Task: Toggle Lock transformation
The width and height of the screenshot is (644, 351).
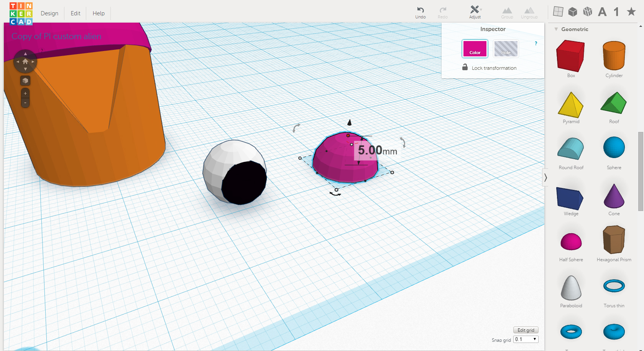Action: [490, 68]
